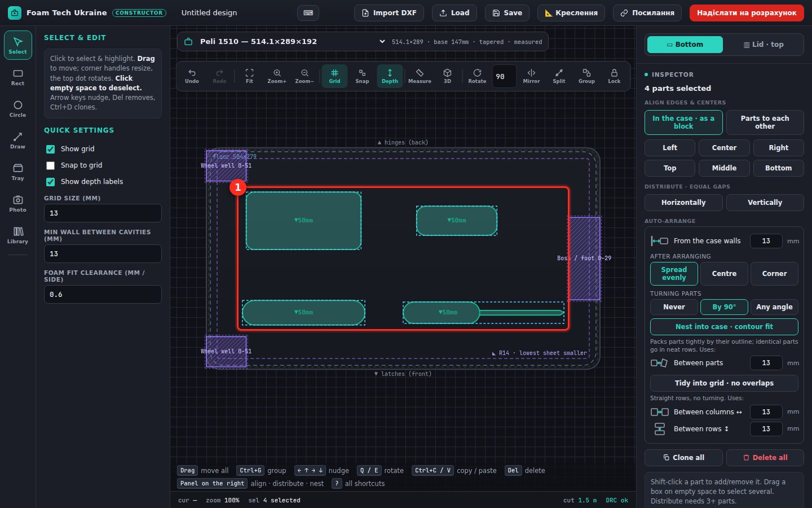The image size is (812, 508).
Task: Toggle the Depth labels toolbar button
Action: pos(390,76)
